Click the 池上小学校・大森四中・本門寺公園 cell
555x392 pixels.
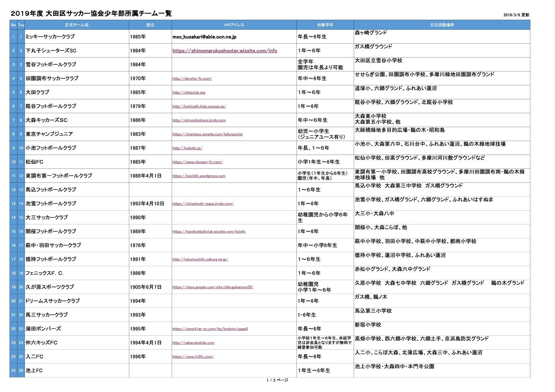(442, 371)
